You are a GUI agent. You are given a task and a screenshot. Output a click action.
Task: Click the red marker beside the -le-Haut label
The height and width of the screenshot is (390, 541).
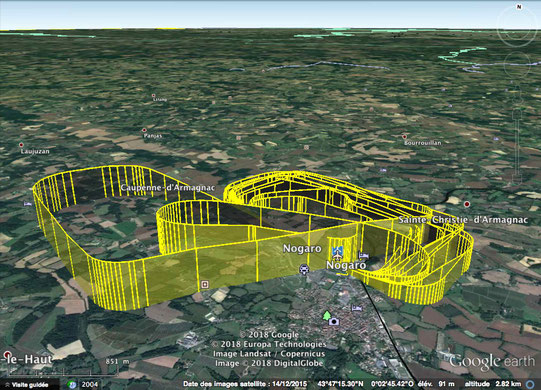tap(7, 355)
